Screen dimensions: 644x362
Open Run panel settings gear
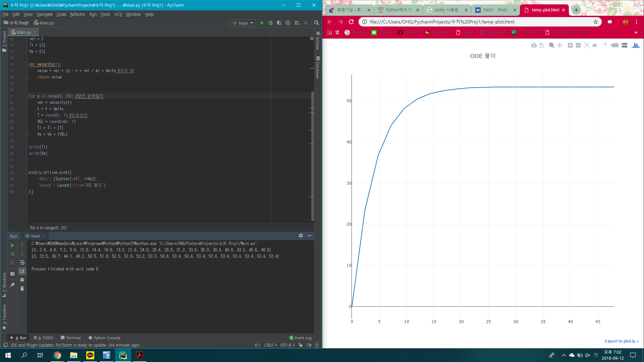(301, 236)
